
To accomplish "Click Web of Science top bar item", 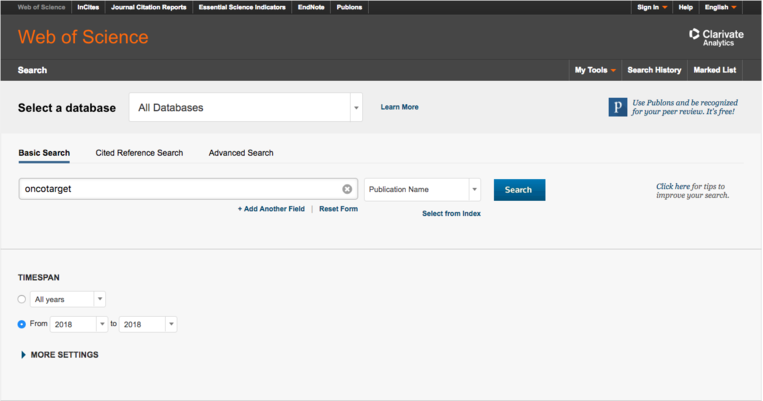I will click(41, 7).
